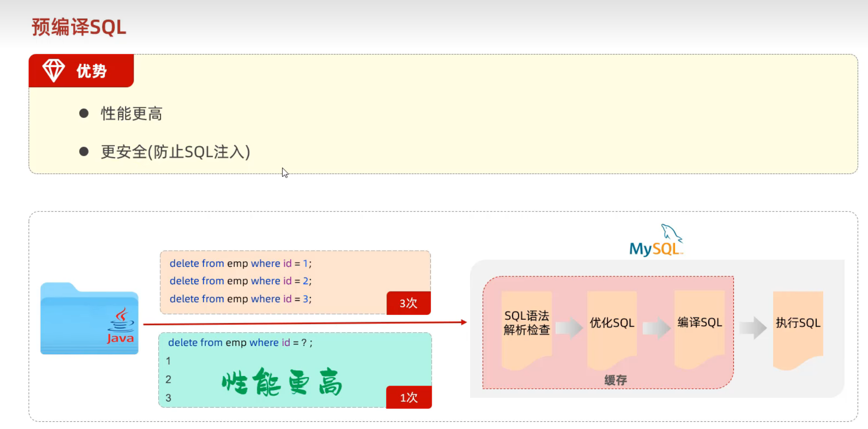Viewport: 868px width, 429px height.
Task: Toggle the 性能更高 bullet point
Action: 131,113
